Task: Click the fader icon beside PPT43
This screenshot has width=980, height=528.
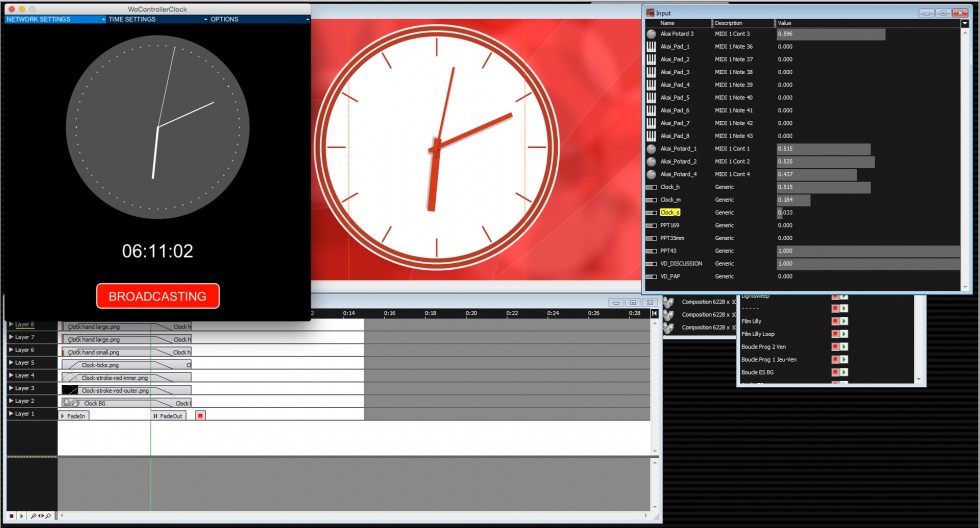Action: [x=651, y=251]
